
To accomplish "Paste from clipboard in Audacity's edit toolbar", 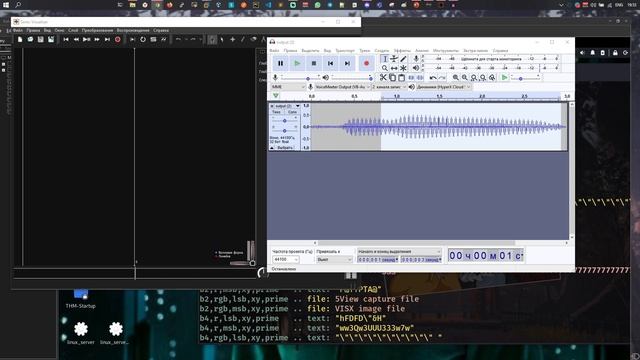I will point(401,78).
